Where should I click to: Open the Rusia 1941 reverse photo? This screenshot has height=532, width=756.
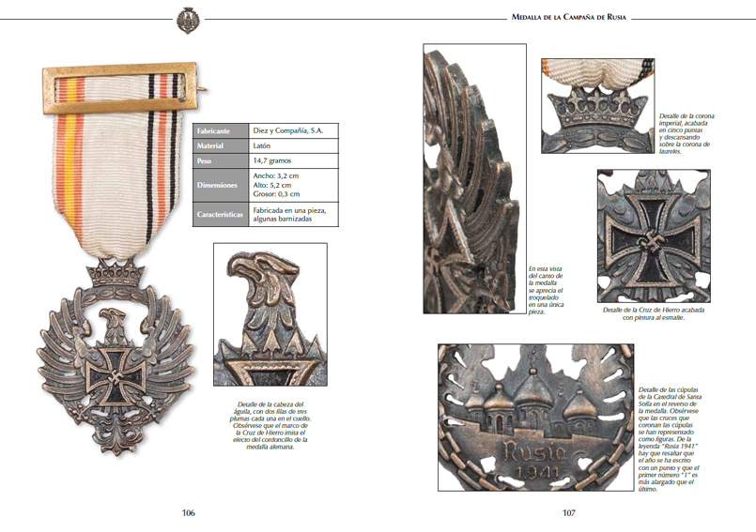(x=535, y=418)
